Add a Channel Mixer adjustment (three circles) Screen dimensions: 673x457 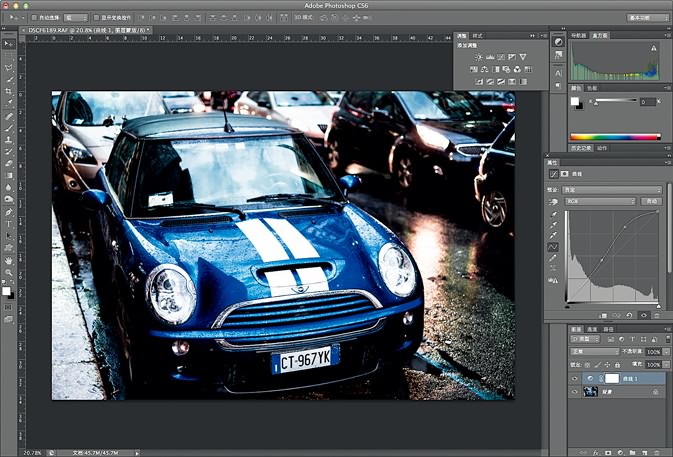pyautogui.click(x=517, y=69)
